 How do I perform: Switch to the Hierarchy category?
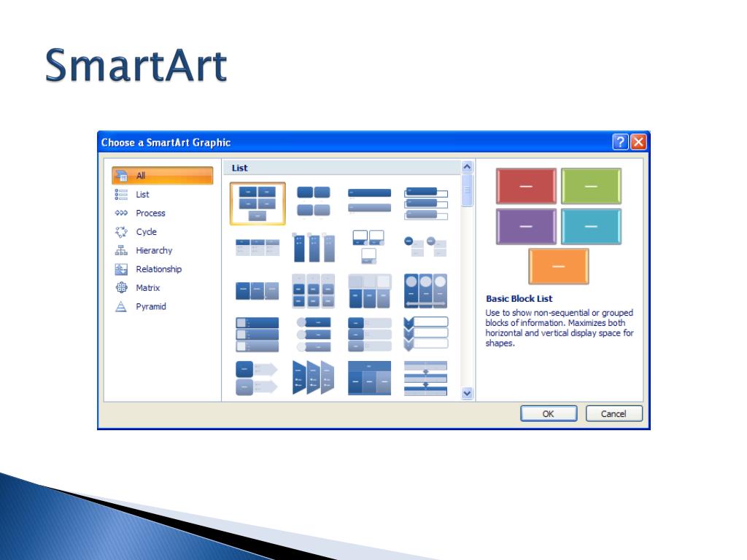154,250
